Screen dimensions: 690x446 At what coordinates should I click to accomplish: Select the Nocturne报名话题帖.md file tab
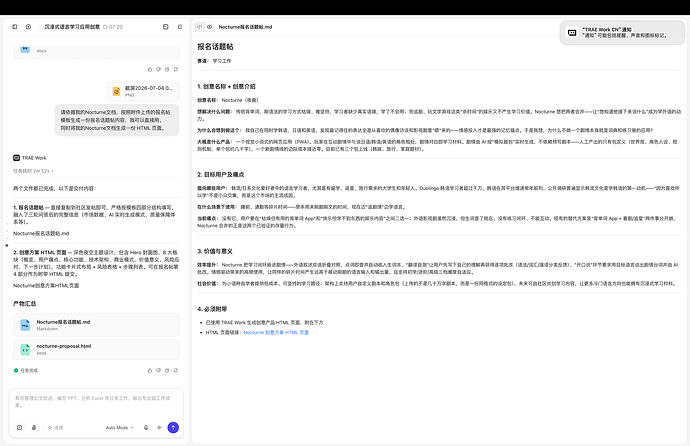245,27
